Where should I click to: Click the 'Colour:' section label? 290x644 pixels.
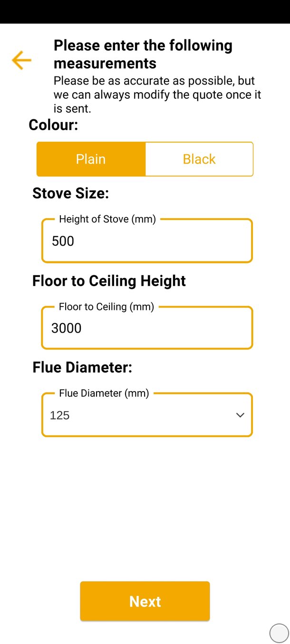53,125
